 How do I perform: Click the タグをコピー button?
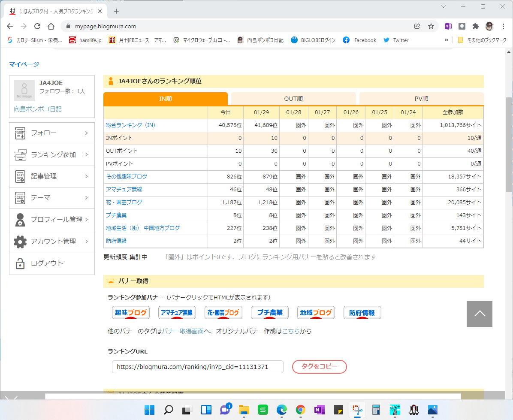(319, 366)
